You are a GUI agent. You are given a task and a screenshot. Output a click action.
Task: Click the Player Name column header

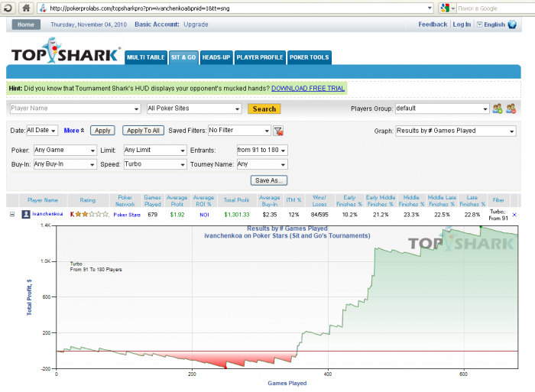(x=43, y=200)
